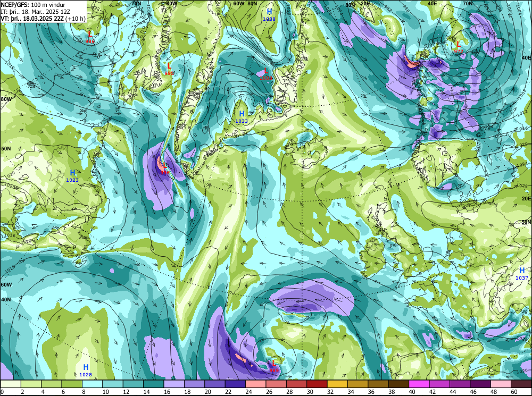The width and height of the screenshot is (532, 396).
Task: Pick the light pink 24–26 legend swatch
Action: point(255,384)
